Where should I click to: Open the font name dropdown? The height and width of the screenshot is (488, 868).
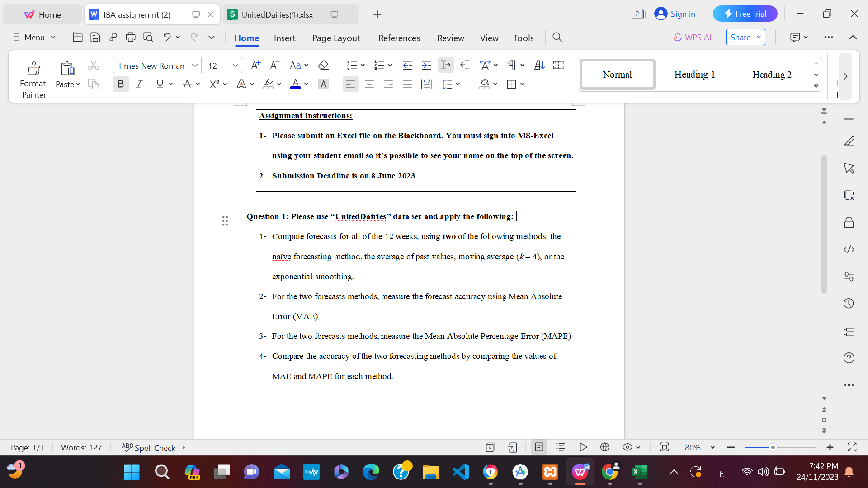pyautogui.click(x=194, y=65)
